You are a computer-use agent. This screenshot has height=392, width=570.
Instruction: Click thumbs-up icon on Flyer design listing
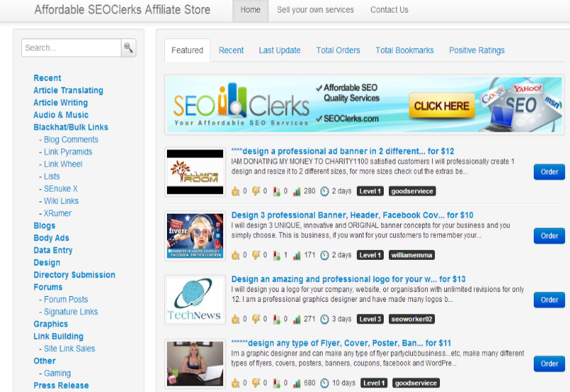tap(235, 383)
